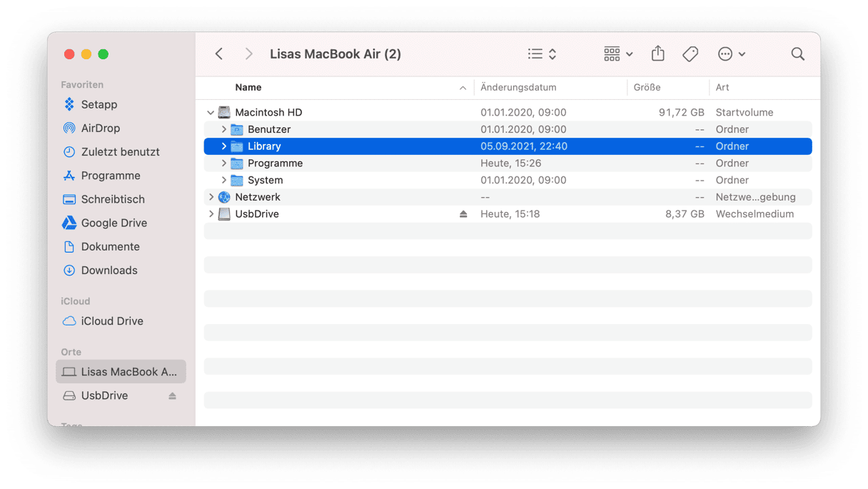Select Lisas MacBook Air in the sidebar
The width and height of the screenshot is (868, 489).
121,372
